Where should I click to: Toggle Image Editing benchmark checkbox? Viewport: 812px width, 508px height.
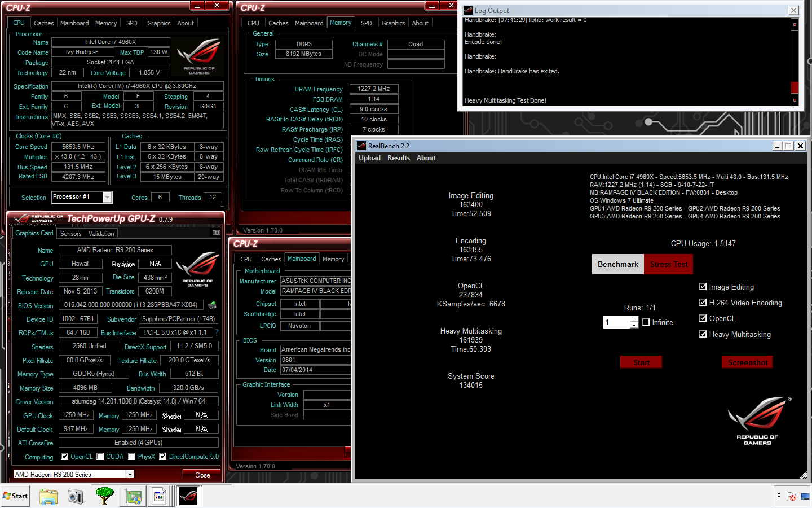coord(703,287)
